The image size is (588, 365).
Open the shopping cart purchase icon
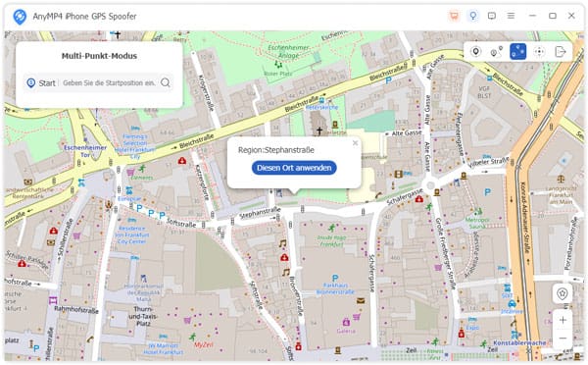pyautogui.click(x=454, y=16)
